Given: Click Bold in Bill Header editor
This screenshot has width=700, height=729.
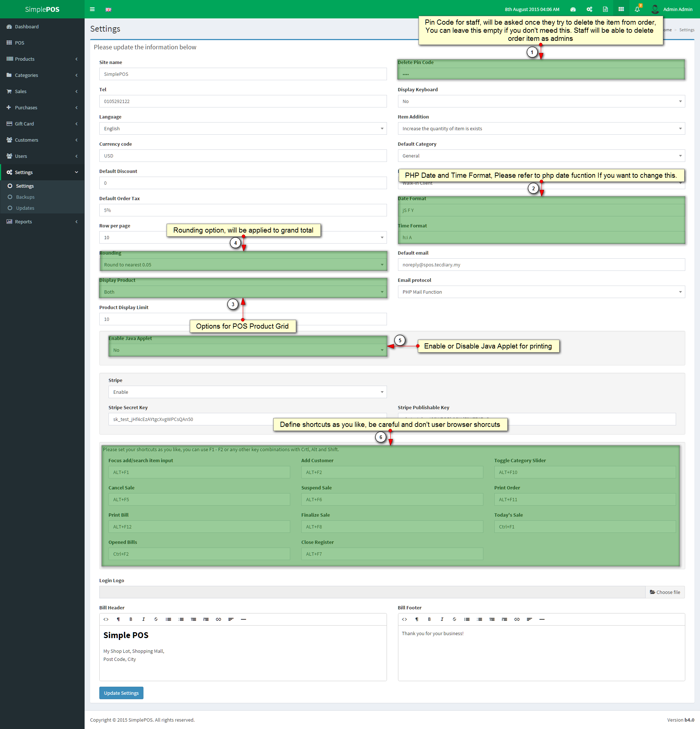Looking at the screenshot, I should point(131,619).
